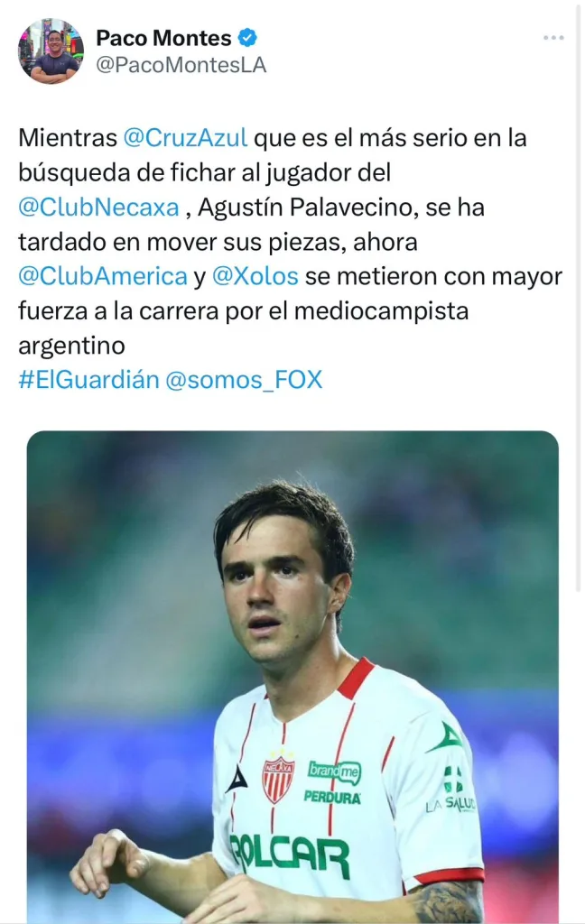The image size is (585, 924).
Task: Click the vertical scrollbar on the right edge
Action: (x=579, y=298)
